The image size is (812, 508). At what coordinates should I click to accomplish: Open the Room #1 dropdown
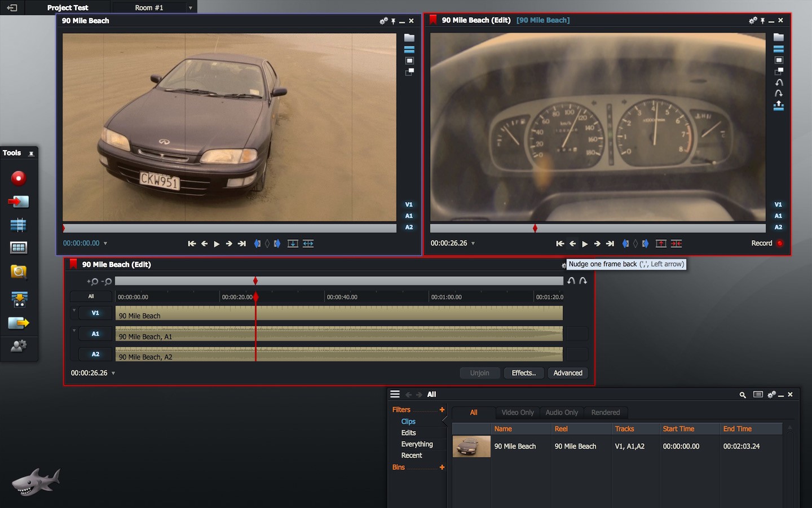(x=191, y=8)
